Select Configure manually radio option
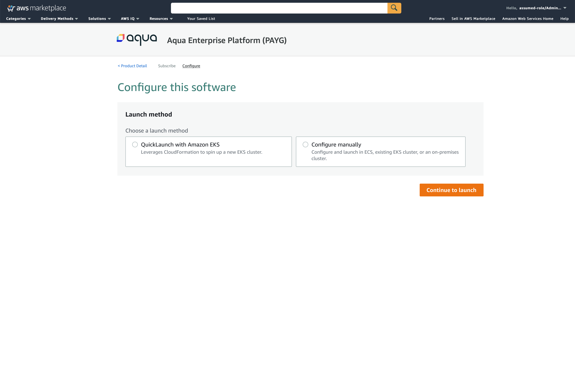 tap(305, 145)
